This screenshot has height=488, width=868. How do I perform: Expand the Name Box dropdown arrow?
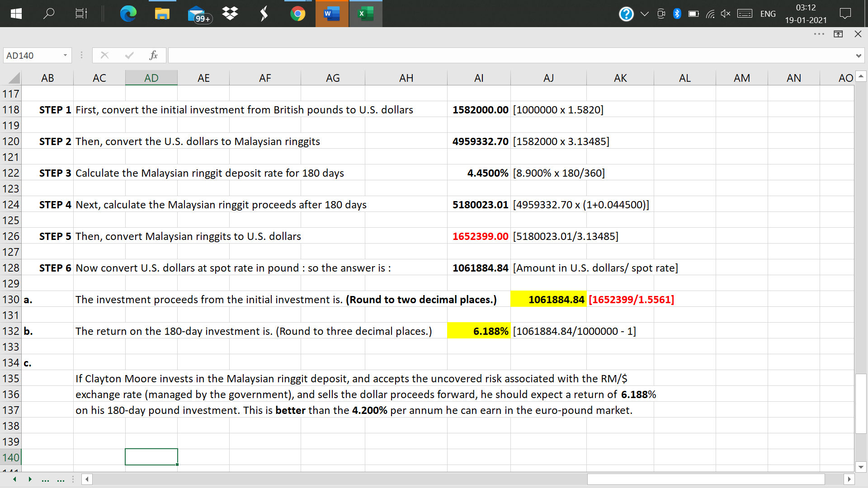[65, 55]
